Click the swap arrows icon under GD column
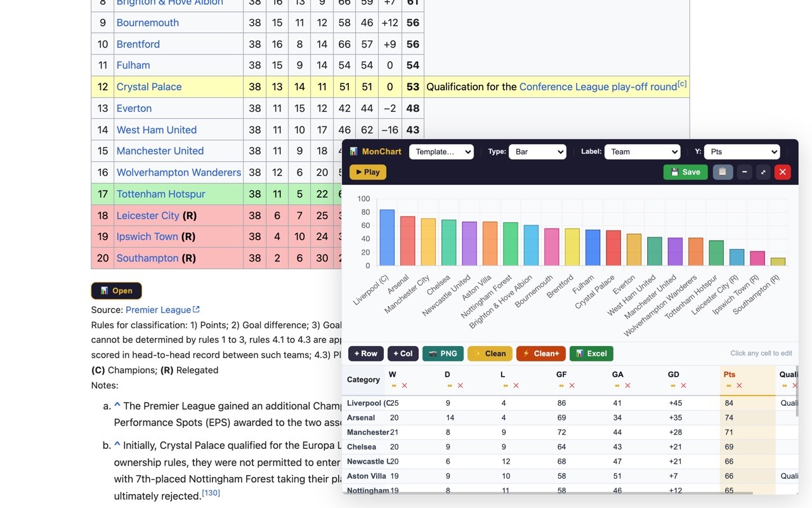This screenshot has height=508, width=812. [x=673, y=385]
